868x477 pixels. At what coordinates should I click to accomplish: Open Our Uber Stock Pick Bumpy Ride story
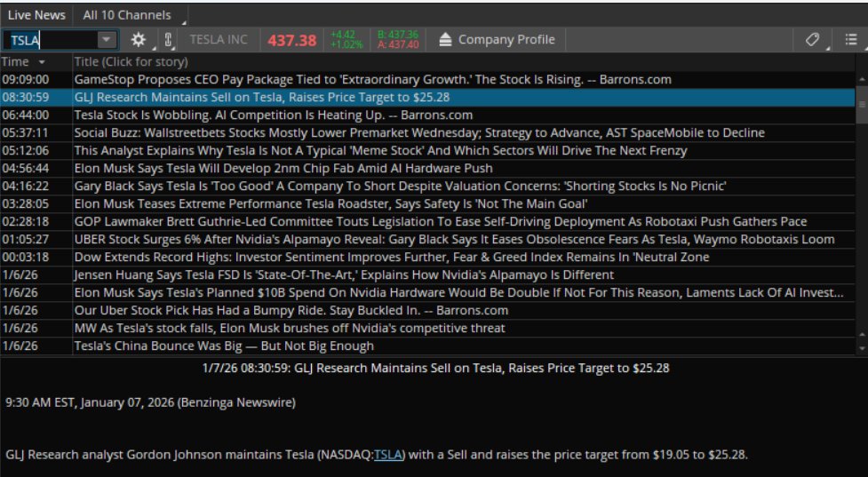[x=291, y=310]
